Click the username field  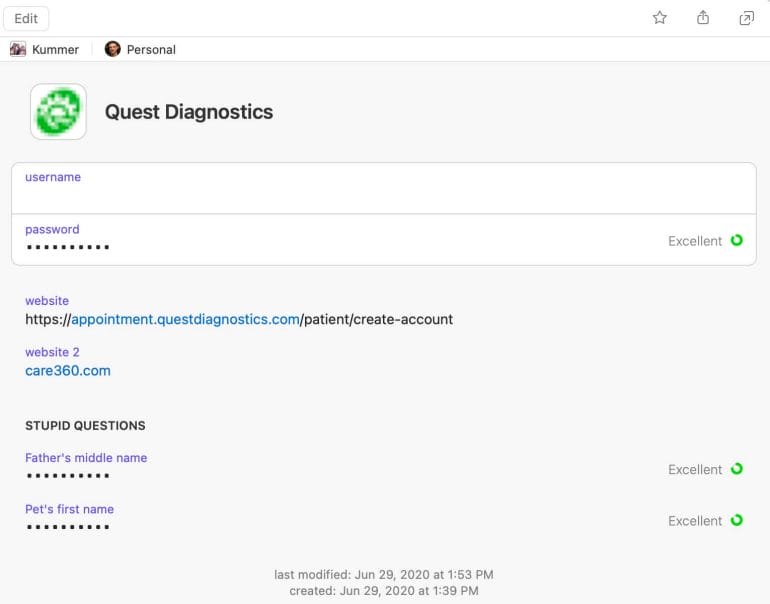click(384, 188)
